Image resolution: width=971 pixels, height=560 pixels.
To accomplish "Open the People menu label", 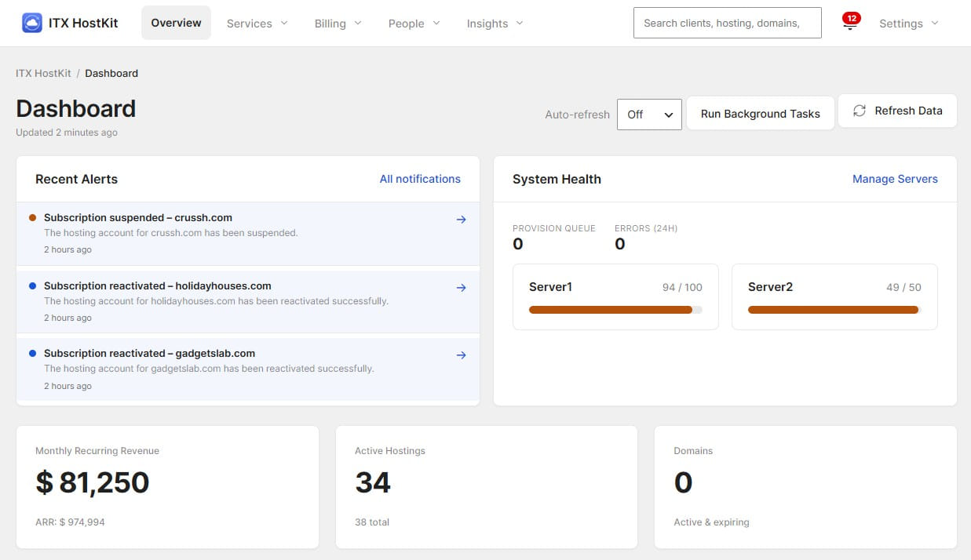I will pos(406,24).
